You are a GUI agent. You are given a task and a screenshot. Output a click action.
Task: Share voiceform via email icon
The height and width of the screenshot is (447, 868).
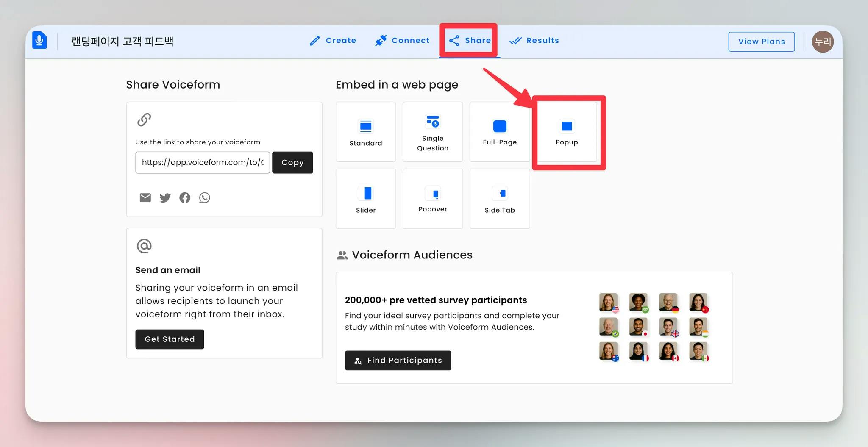(x=145, y=197)
